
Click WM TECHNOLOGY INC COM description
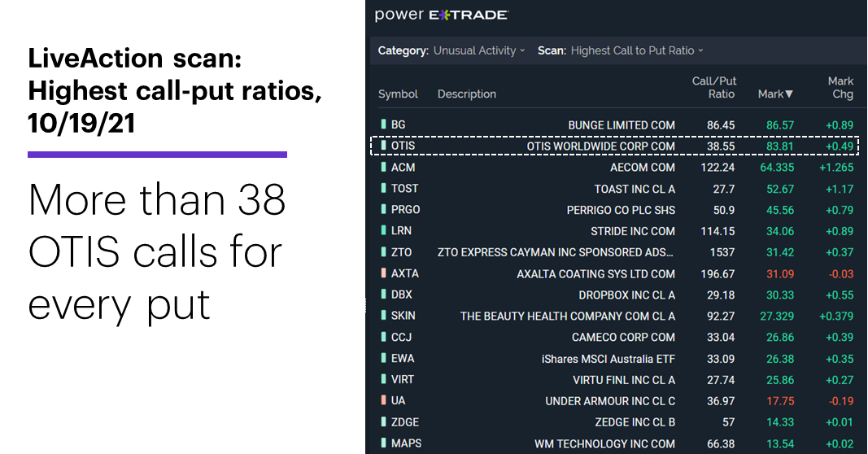(x=604, y=443)
